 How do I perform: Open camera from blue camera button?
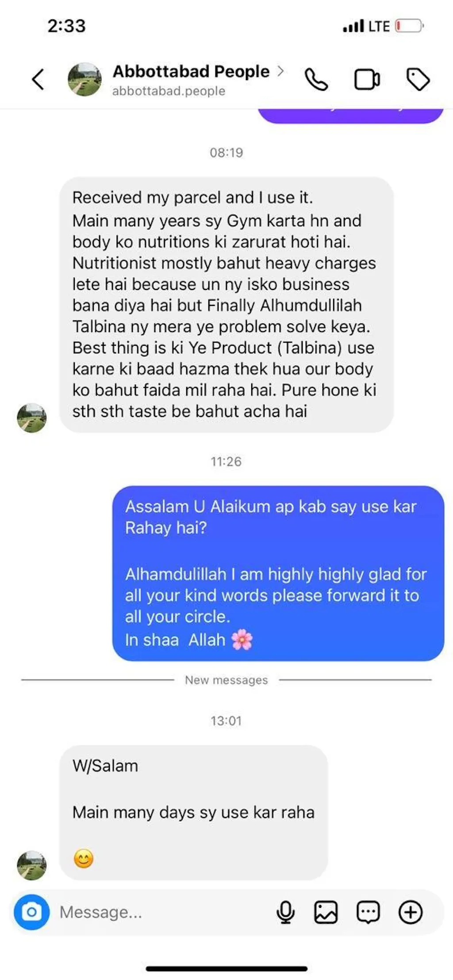coord(32,912)
